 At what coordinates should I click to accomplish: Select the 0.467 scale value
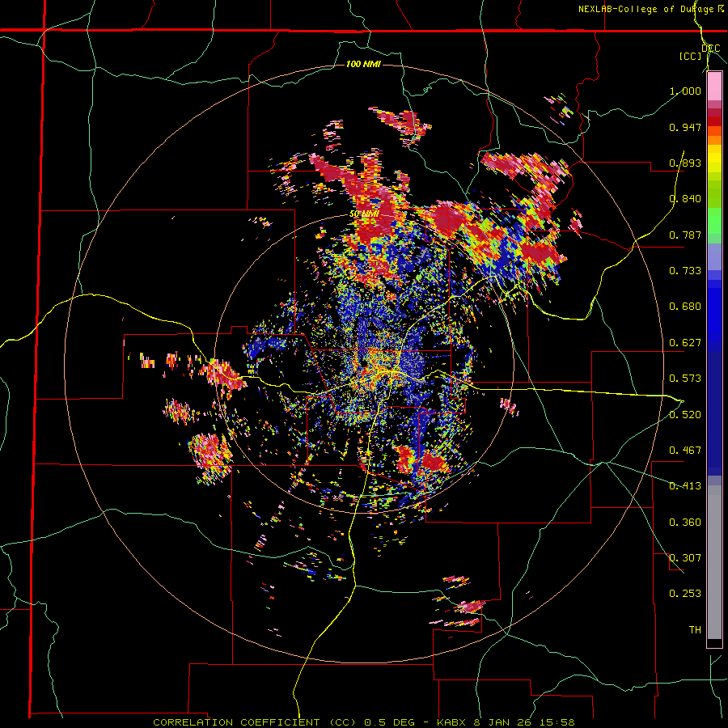tap(685, 451)
